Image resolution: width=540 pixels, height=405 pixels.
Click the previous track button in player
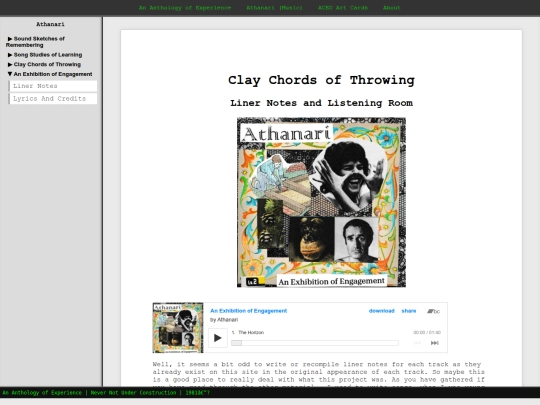pyautogui.click(x=417, y=343)
